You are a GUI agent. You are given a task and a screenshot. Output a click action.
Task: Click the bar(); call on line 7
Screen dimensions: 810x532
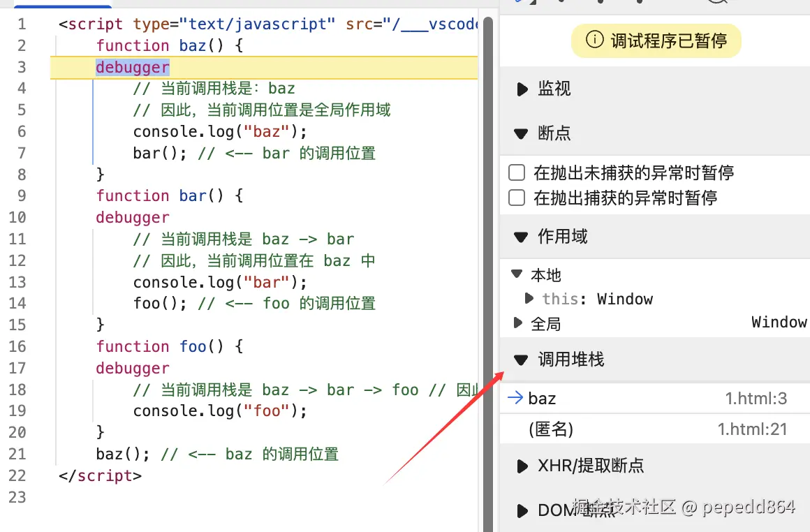[x=160, y=154]
